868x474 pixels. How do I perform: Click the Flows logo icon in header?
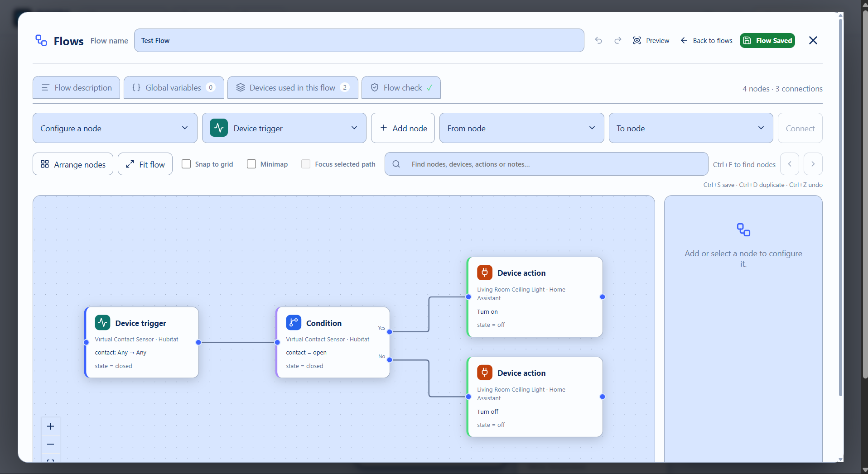[x=41, y=40]
